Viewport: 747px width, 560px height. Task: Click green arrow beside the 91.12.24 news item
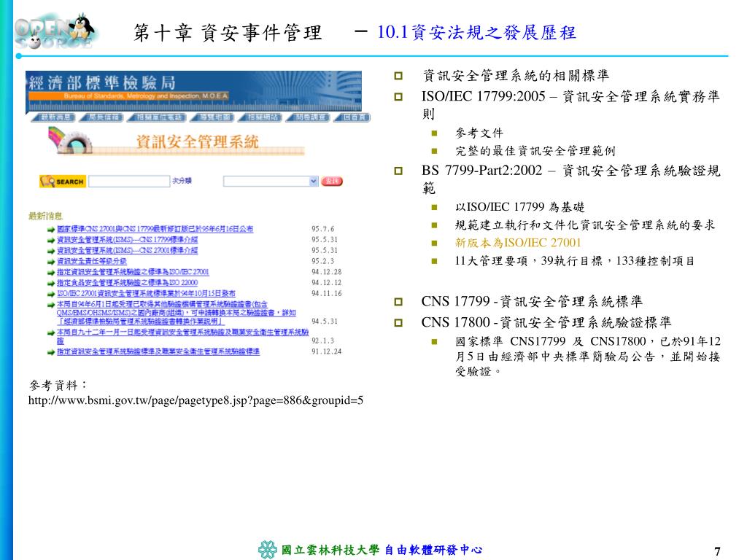click(x=51, y=352)
